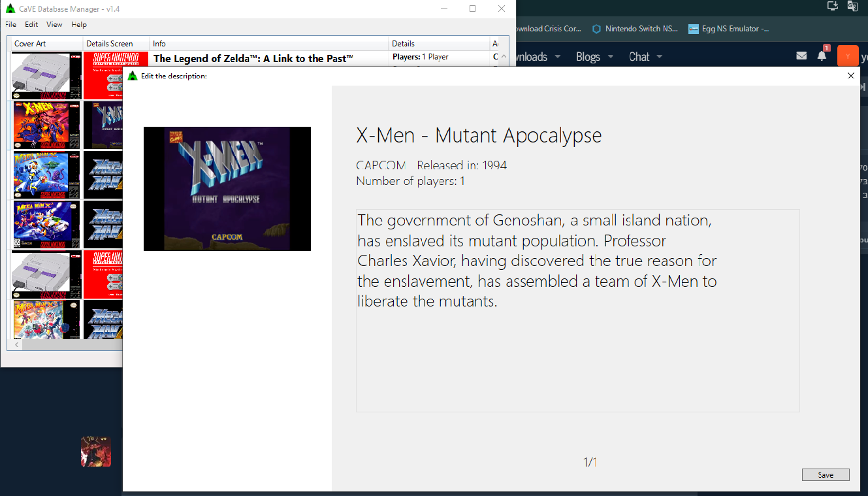Click into the Genoshan description text box

tap(577, 310)
